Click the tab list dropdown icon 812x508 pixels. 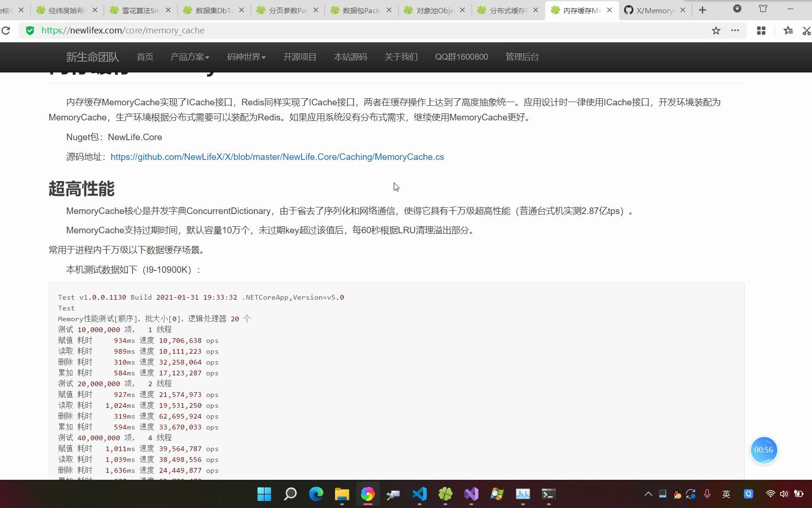[x=737, y=8]
